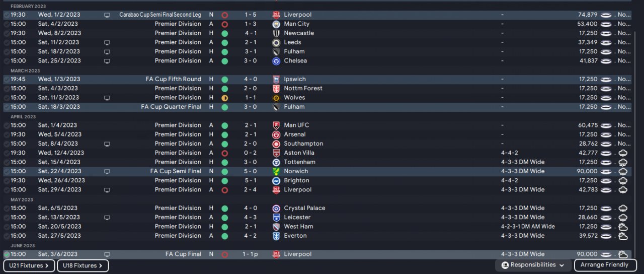Click the Brighton club badge
The width and height of the screenshot is (644, 274).
(x=276, y=181)
